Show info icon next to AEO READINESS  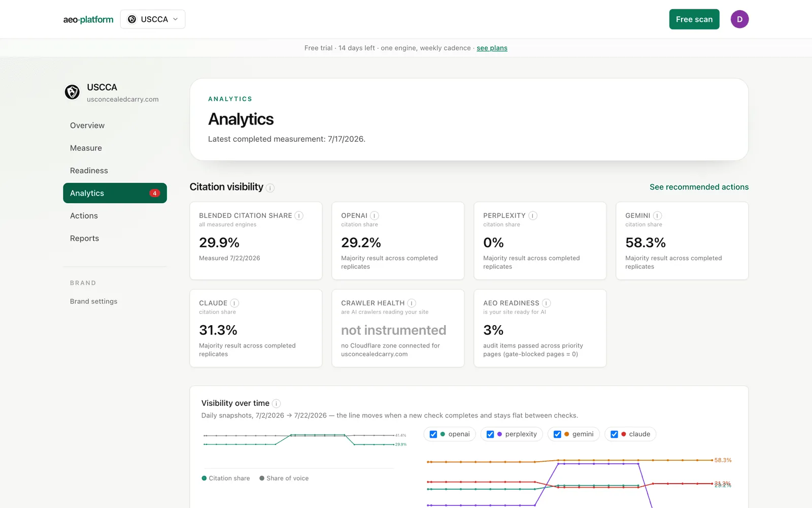point(546,303)
